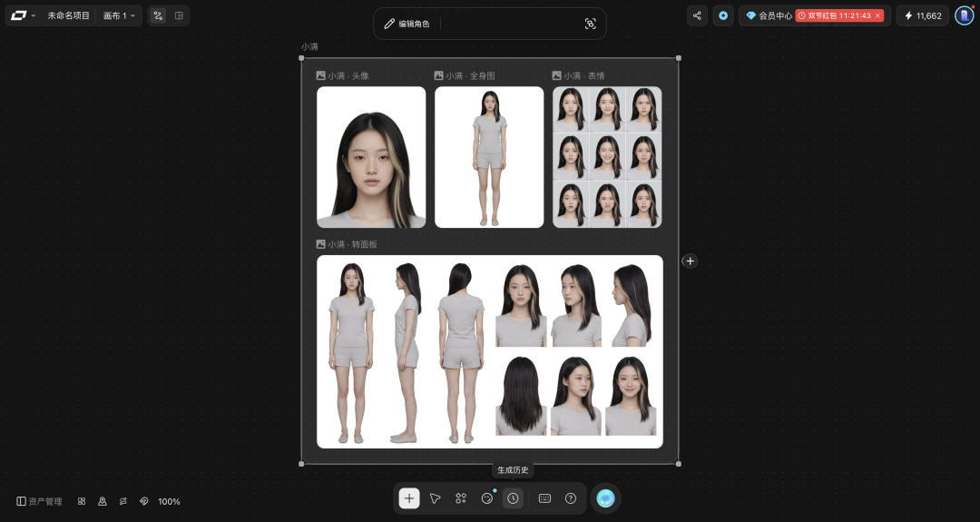Open the 100% zoom level menu
Screen dimensions: 980x522
[x=169, y=501]
